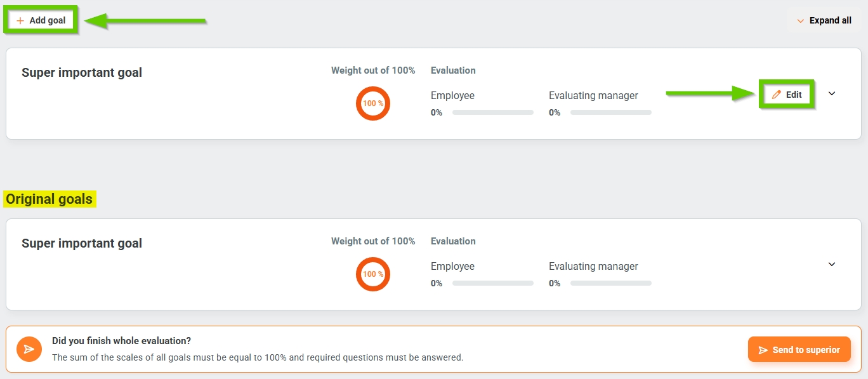Edit the Super important goal
868x379 pixels.
(787, 95)
